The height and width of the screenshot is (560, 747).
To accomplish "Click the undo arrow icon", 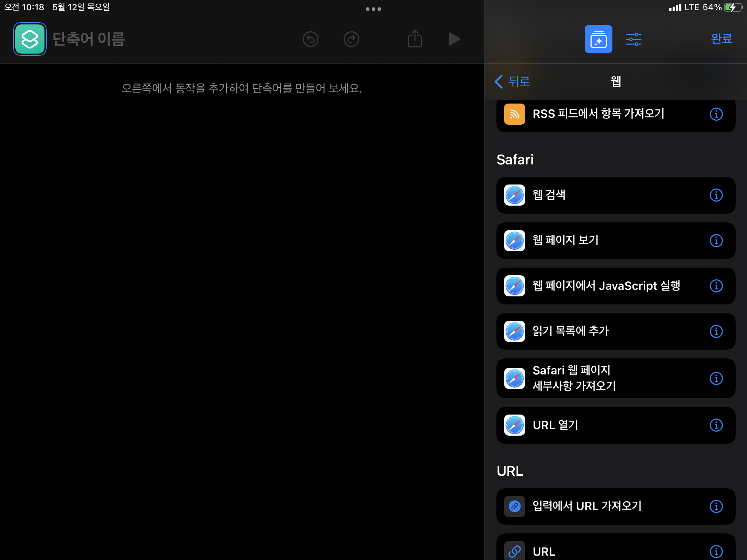I will tap(310, 39).
